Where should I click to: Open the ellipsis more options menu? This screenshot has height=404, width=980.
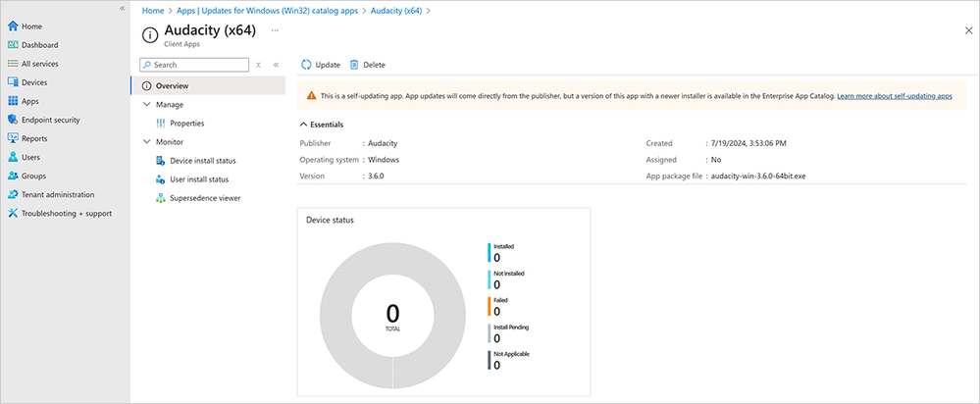[x=275, y=30]
